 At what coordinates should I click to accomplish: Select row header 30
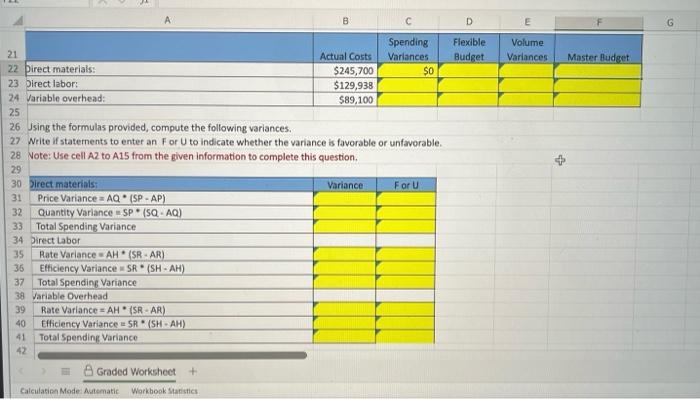coord(17,184)
